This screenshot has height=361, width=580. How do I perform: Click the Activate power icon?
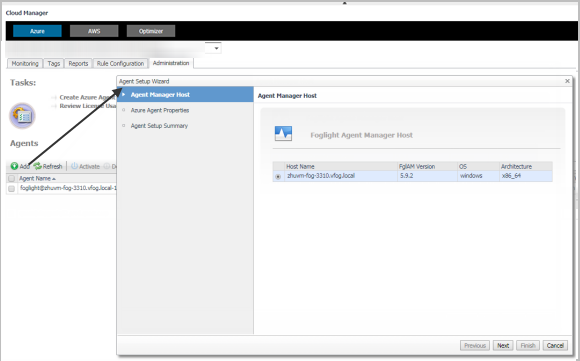pos(74,166)
